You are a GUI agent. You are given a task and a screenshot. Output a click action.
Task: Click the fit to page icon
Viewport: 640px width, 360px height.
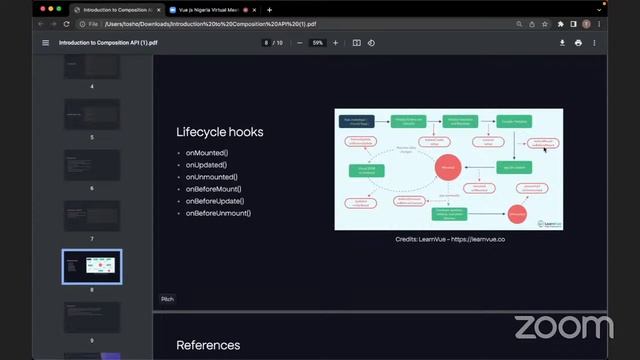356,43
